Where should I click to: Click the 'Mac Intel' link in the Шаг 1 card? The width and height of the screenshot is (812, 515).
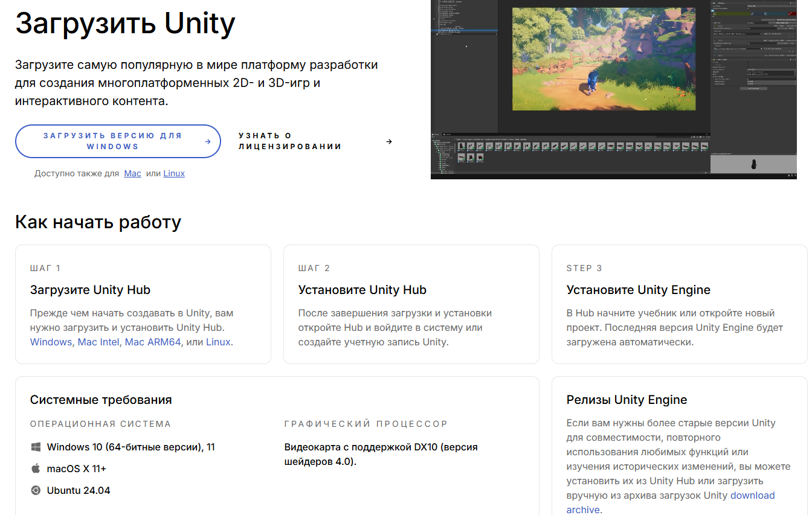[x=98, y=341]
